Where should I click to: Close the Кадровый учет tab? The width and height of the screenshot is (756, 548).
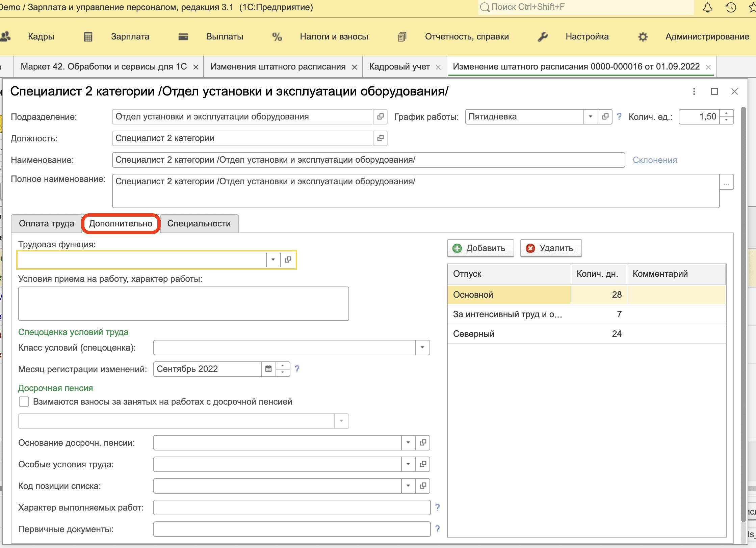tap(438, 67)
